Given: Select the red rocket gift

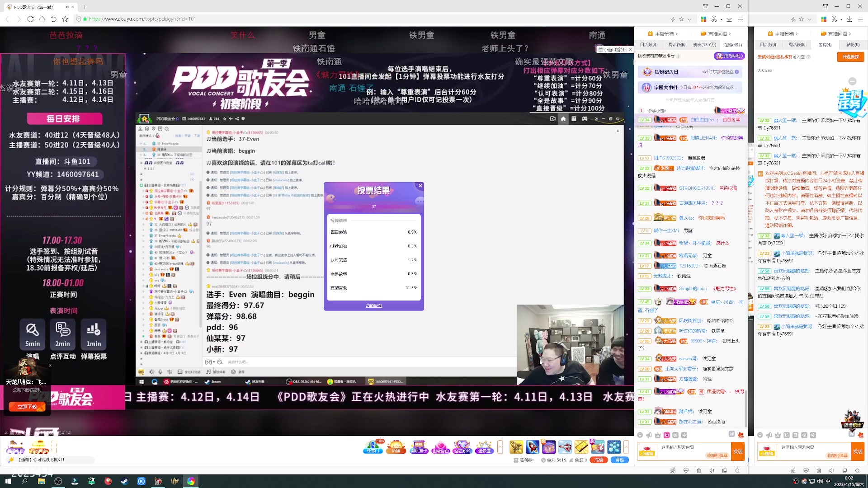Looking at the screenshot, I should click(x=532, y=447).
